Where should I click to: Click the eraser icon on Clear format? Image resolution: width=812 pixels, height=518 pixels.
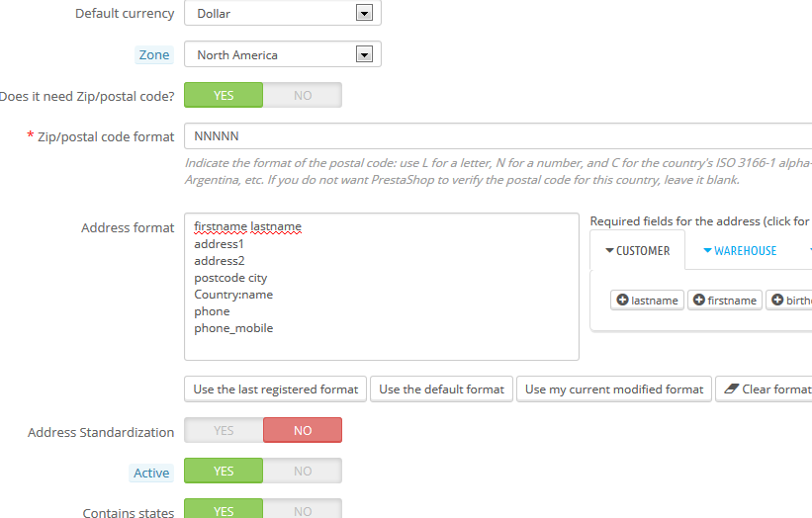(729, 388)
